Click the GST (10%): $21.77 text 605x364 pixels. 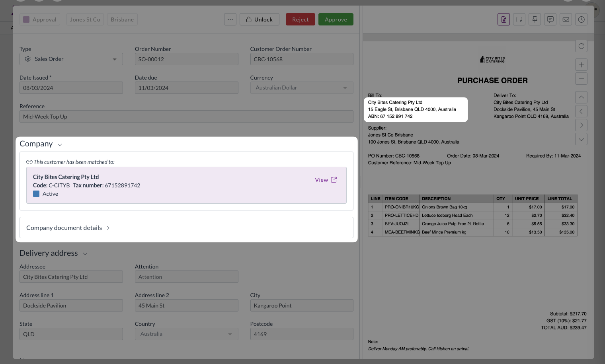566,321
